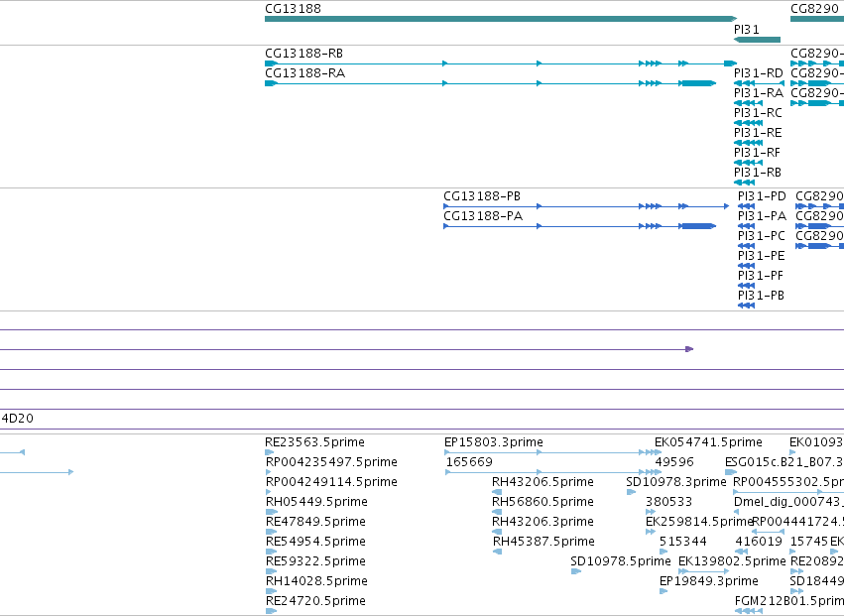Click the FGM212B01.5prime label

point(789,601)
